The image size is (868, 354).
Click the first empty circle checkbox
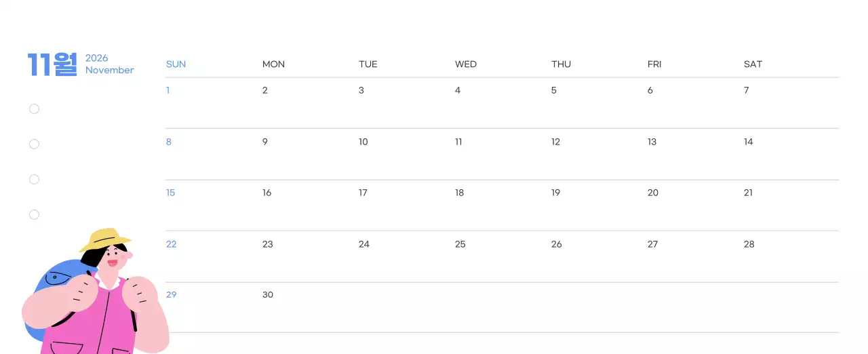tap(35, 109)
